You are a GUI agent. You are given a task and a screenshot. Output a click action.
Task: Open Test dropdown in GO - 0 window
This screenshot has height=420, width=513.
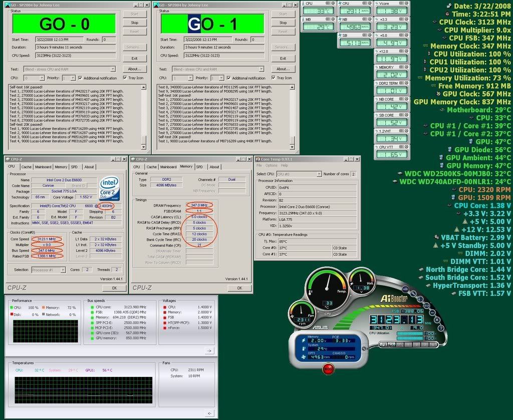(113, 69)
